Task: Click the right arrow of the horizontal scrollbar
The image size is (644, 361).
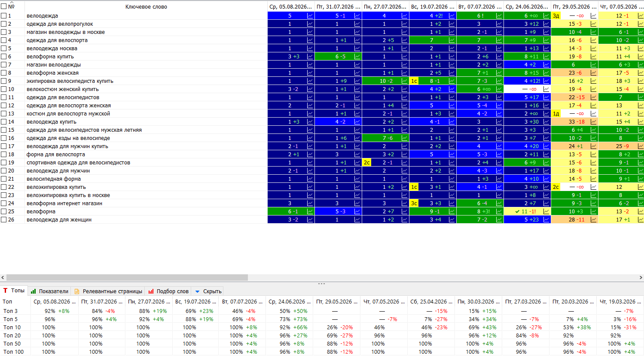Action: pos(641,278)
